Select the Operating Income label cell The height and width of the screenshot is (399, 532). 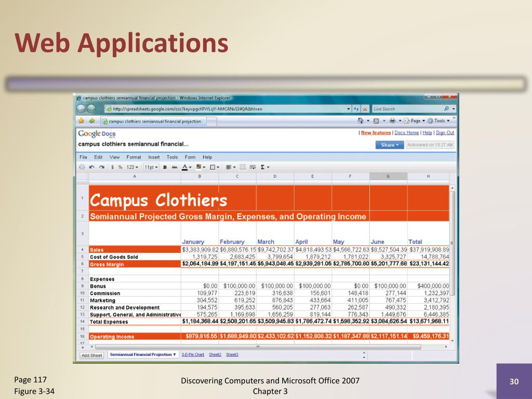click(135, 337)
